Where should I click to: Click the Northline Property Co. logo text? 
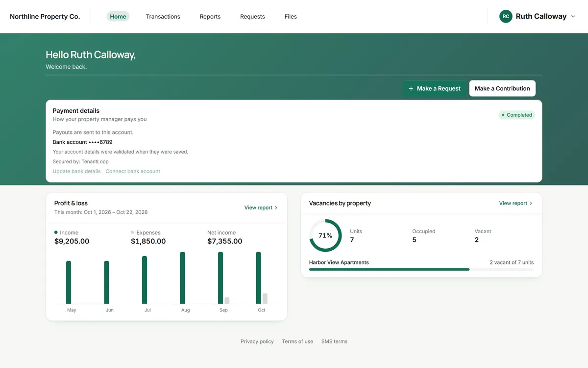click(45, 16)
